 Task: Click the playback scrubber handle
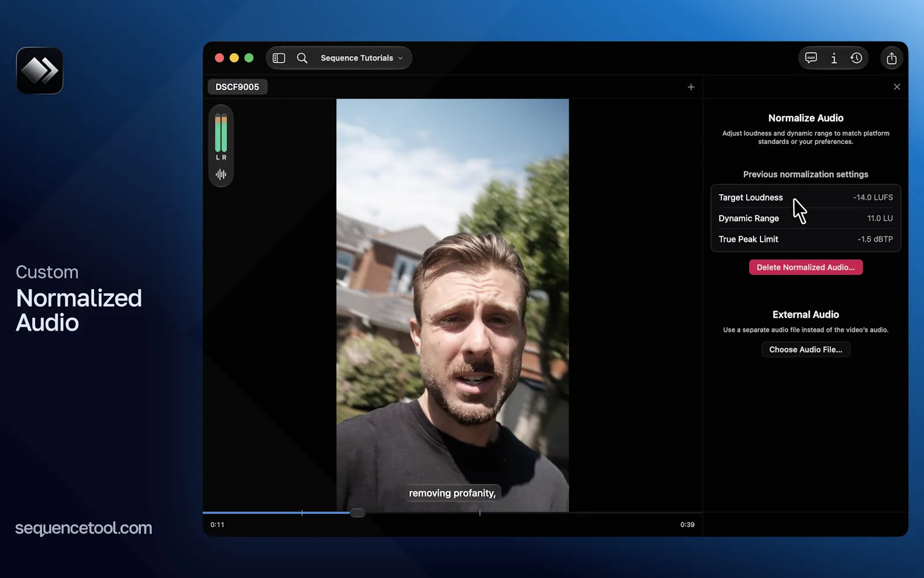tap(357, 513)
